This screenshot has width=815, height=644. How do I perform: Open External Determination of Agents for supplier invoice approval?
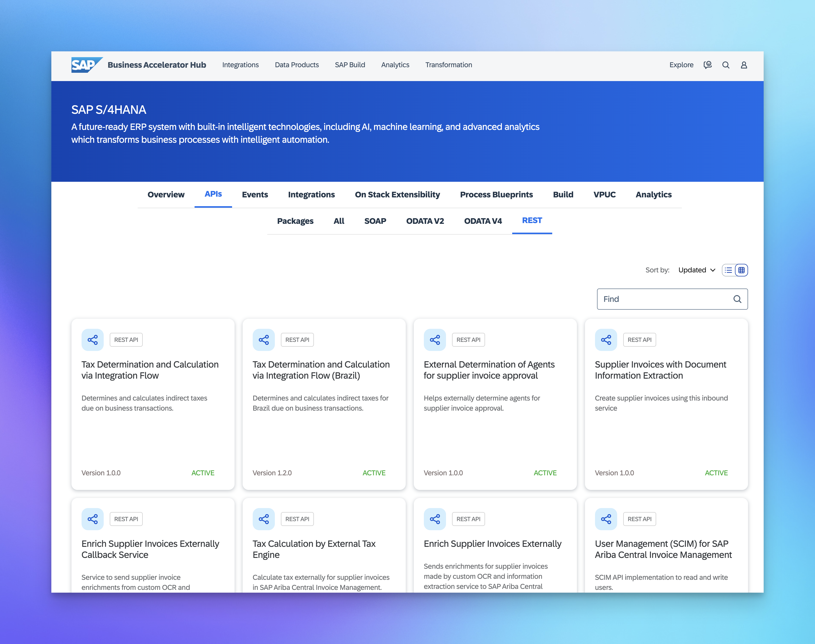click(x=489, y=370)
